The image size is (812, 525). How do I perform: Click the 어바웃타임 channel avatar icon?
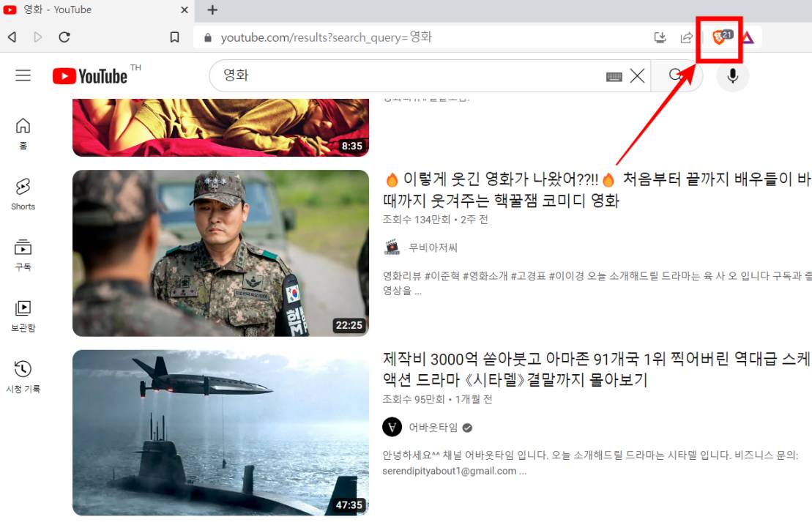[392, 427]
